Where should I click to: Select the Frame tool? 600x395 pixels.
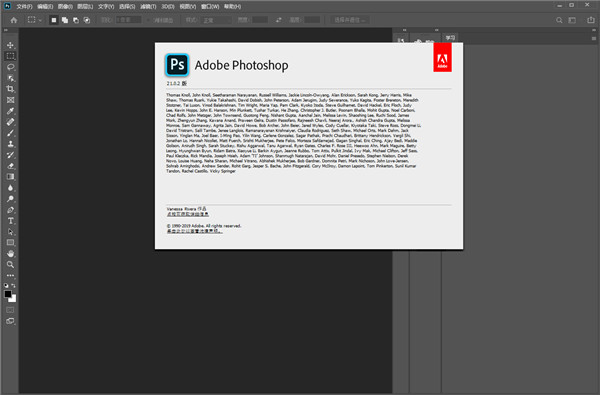10,100
